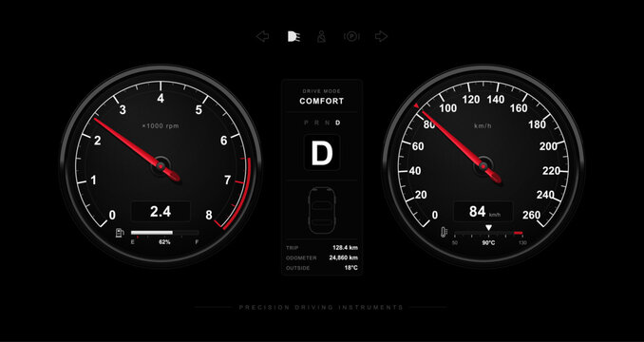The height and width of the screenshot is (342, 644).
Task: Click the tachometer needle hub
Action: (x=161, y=166)
